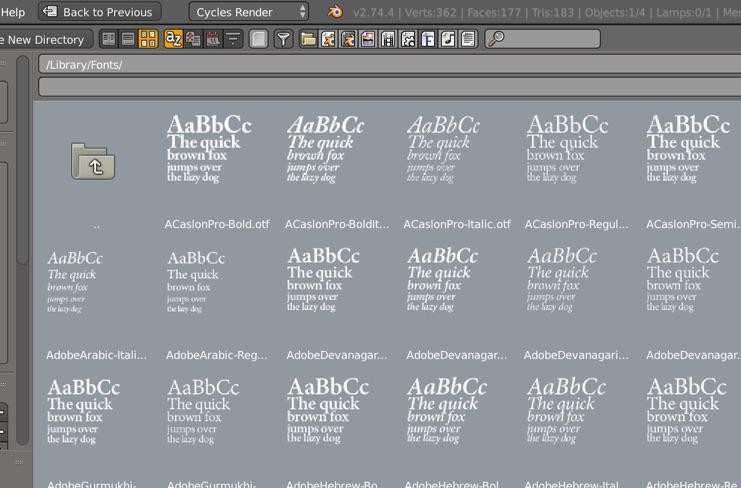
Task: Toggle movie files filter icon
Action: pyautogui.click(x=388, y=39)
